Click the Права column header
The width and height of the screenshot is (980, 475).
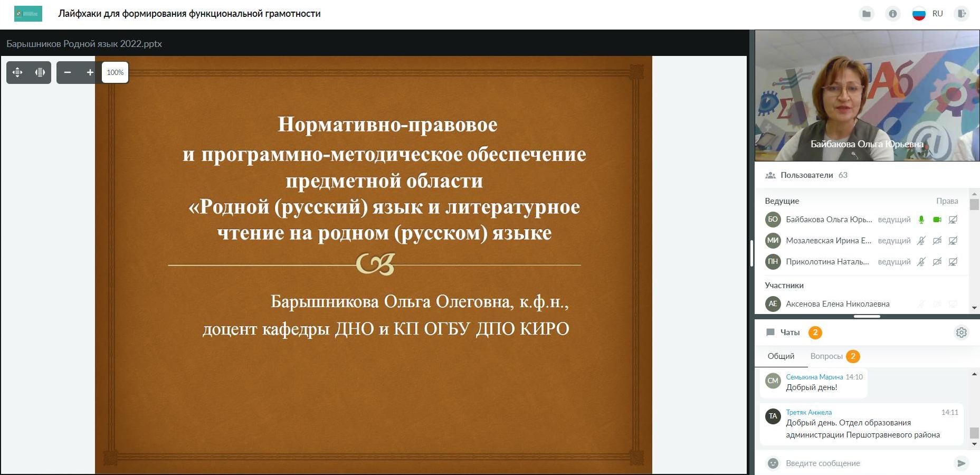pyautogui.click(x=947, y=201)
